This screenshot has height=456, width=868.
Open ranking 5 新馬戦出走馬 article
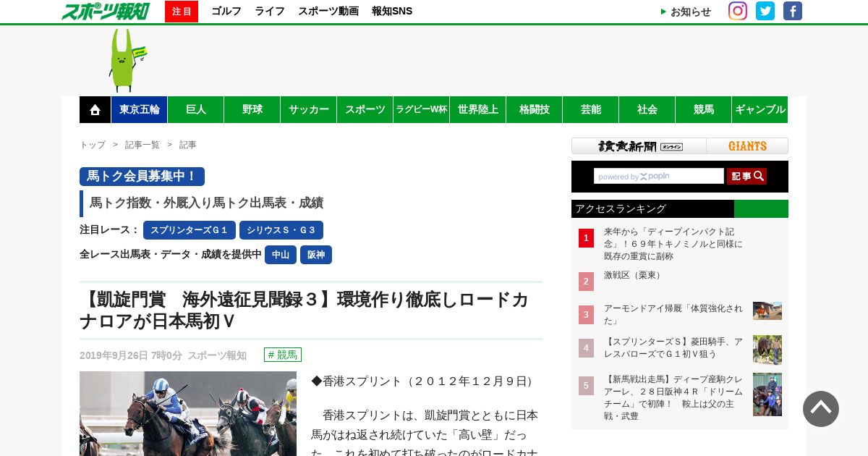click(x=673, y=397)
